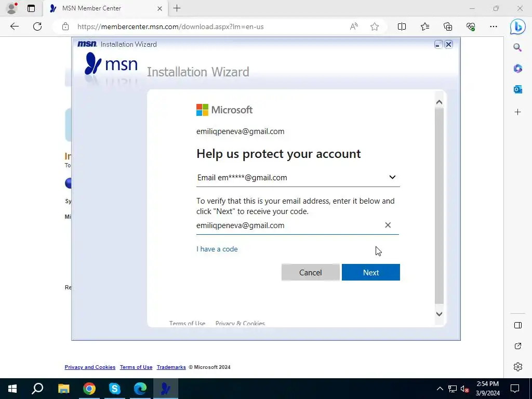Open Microsoft 365 sidebar icon

(518, 69)
